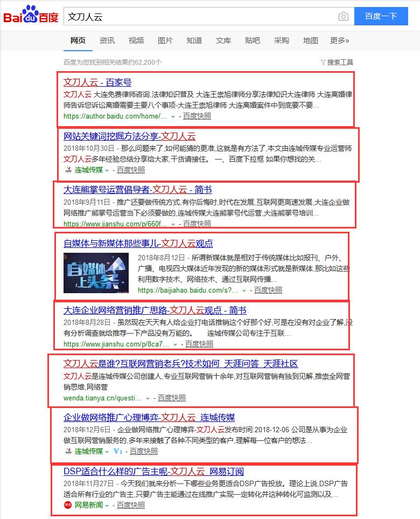The image size is (420, 519).
Task: Open the 更多» tab menu
Action: coord(340,41)
